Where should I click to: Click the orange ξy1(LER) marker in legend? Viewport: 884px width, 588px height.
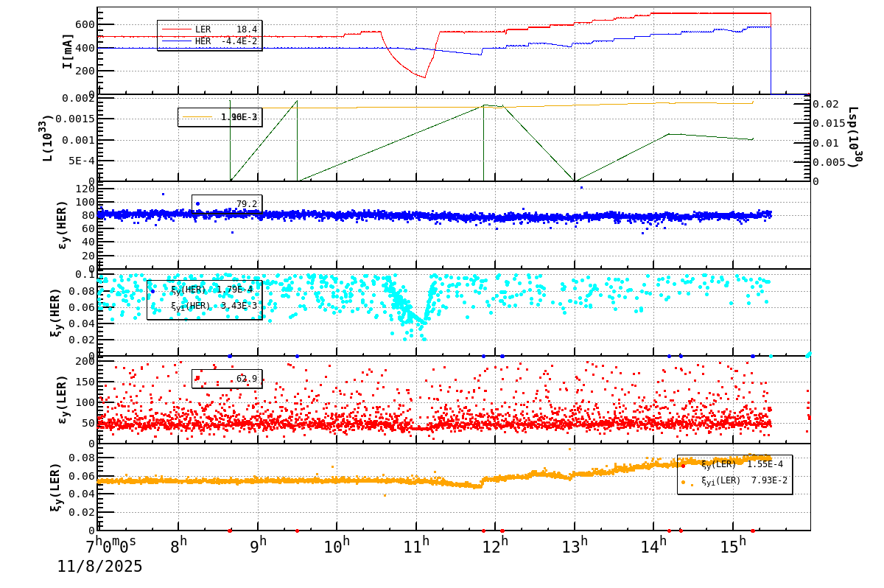(x=684, y=482)
